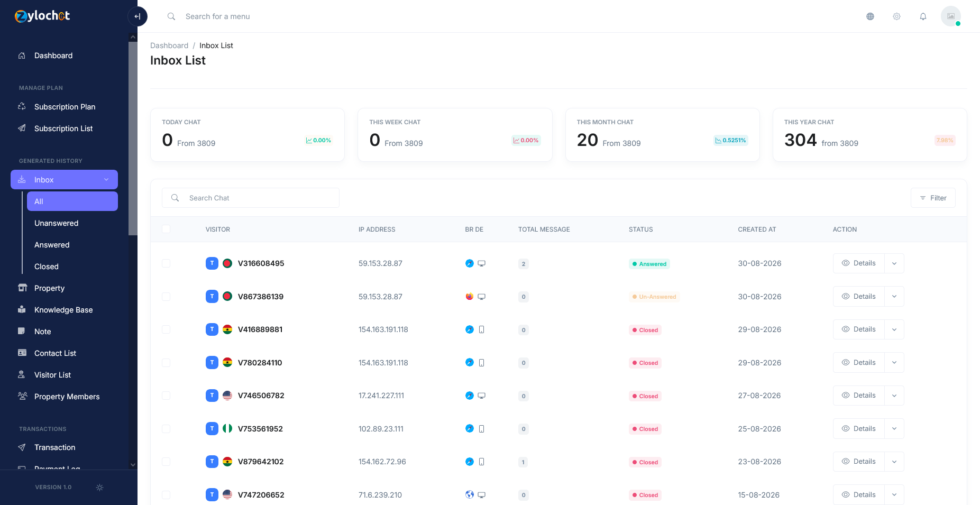
Task: Select the Answered inbox submenu item
Action: 72,245
